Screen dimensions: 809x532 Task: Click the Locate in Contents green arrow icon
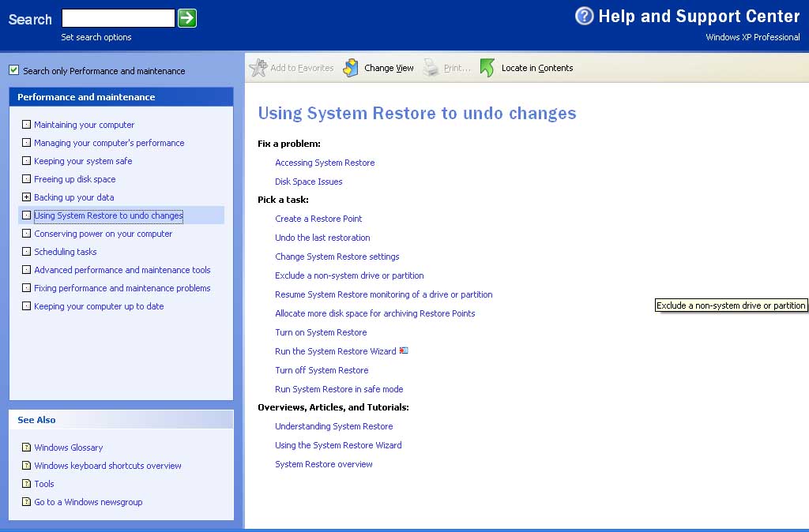[487, 68]
